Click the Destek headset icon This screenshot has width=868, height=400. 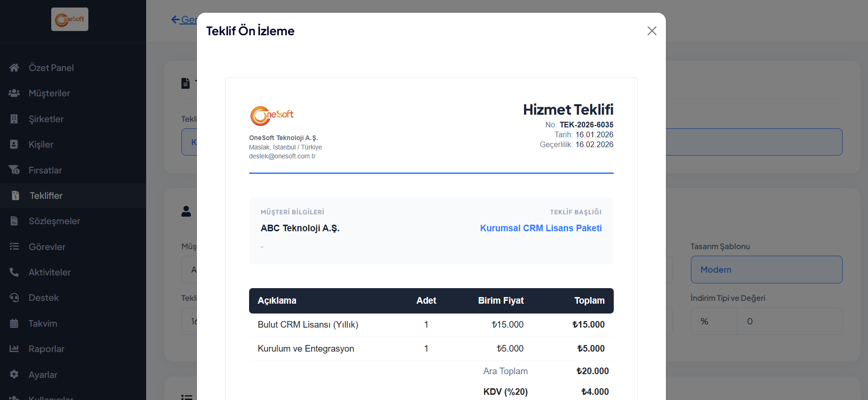point(14,298)
